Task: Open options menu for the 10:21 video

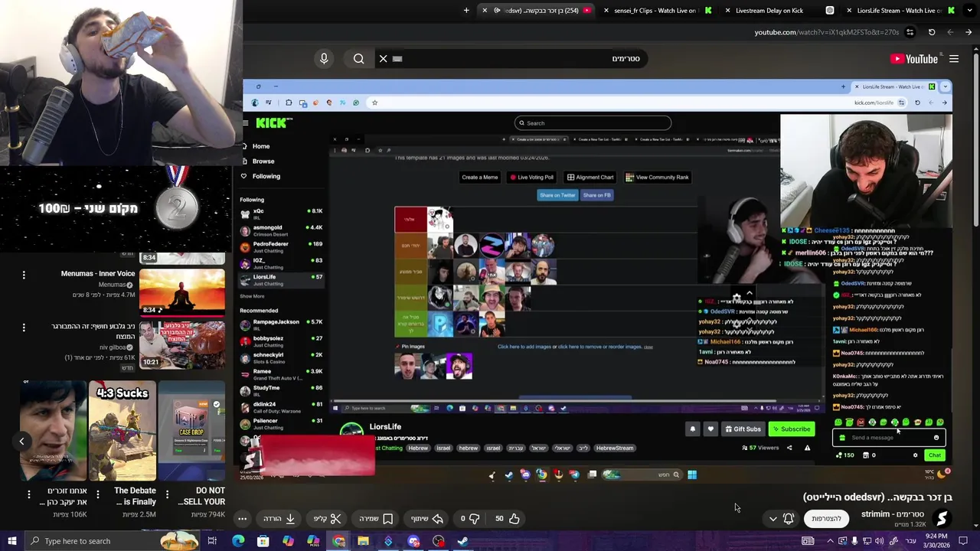Action: (24, 328)
